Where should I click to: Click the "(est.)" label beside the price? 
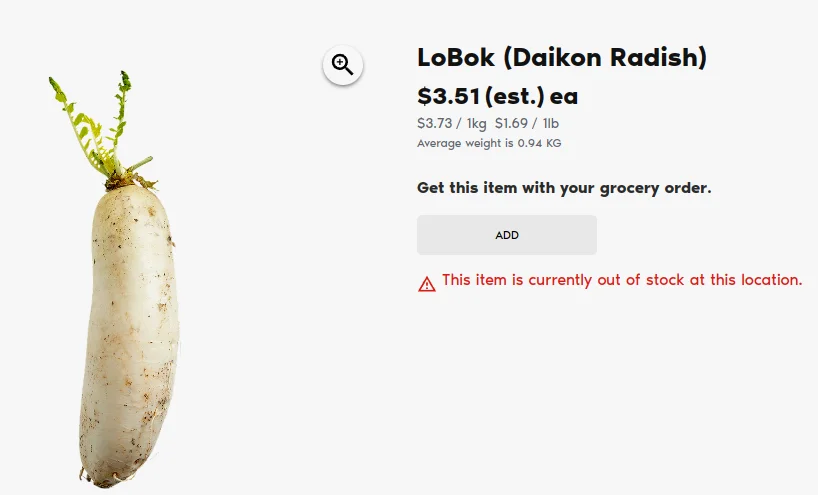[x=514, y=97]
